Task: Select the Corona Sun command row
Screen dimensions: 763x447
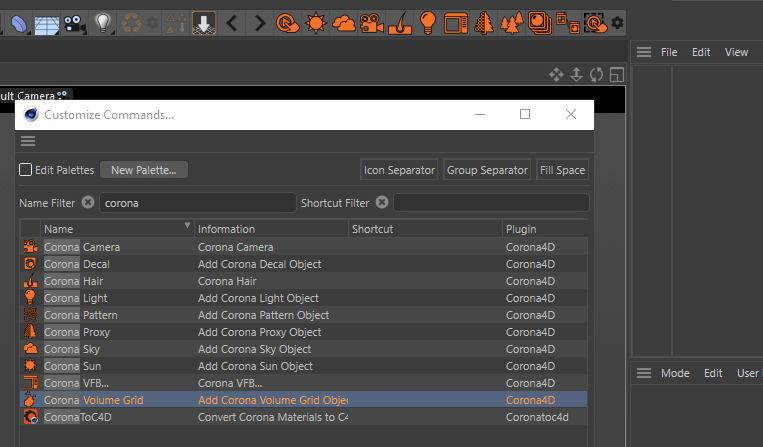Action: [303, 366]
